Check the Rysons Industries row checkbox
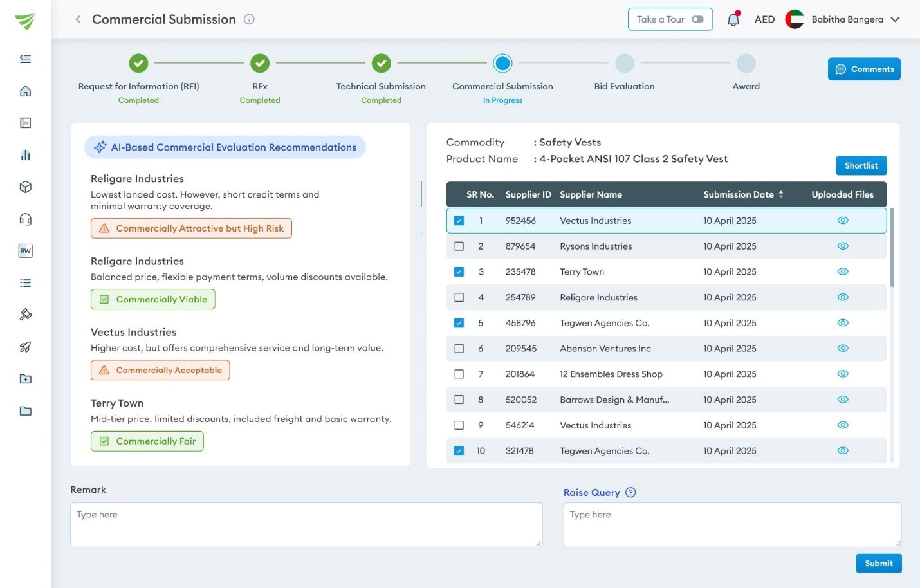Image resolution: width=920 pixels, height=588 pixels. point(459,246)
